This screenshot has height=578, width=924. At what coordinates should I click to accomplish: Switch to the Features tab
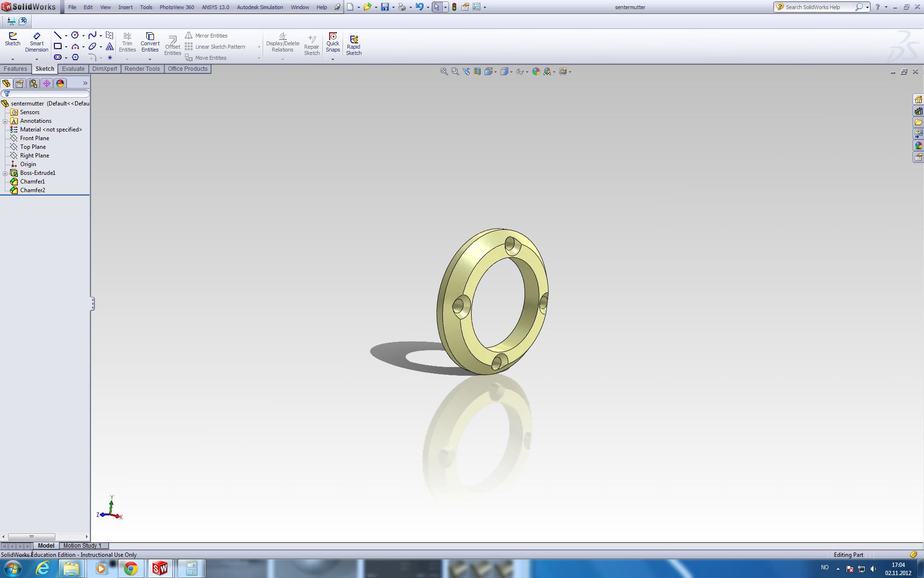click(15, 69)
